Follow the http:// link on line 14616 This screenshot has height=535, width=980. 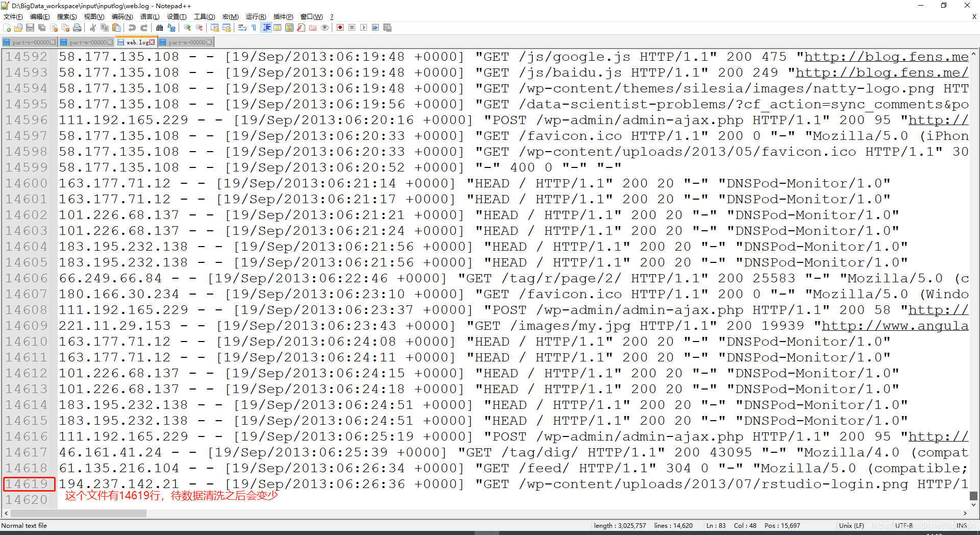(939, 436)
